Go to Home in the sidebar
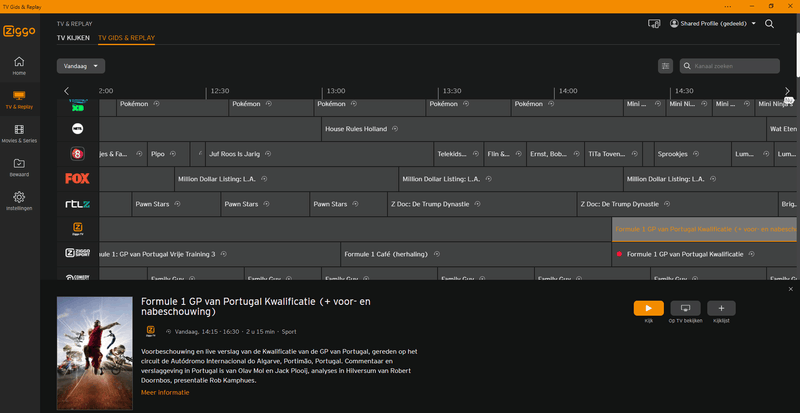This screenshot has width=800, height=413. [x=19, y=66]
